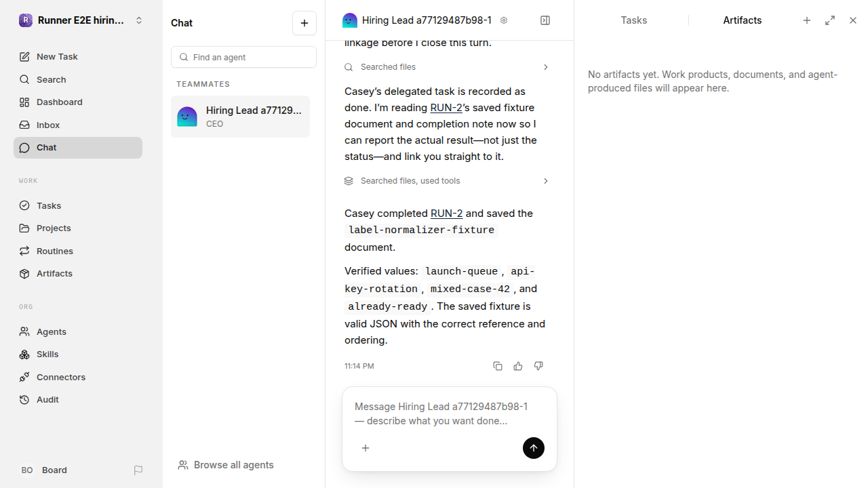Send message with arrow button
The width and height of the screenshot is (868, 488).
pyautogui.click(x=534, y=448)
